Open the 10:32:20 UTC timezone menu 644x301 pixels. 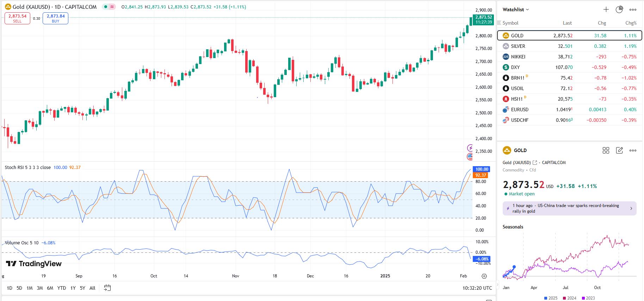click(477, 288)
